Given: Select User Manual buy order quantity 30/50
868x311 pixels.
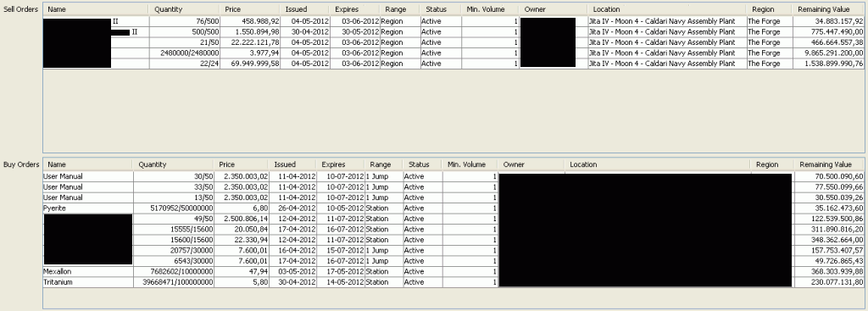Looking at the screenshot, I should (453, 176).
